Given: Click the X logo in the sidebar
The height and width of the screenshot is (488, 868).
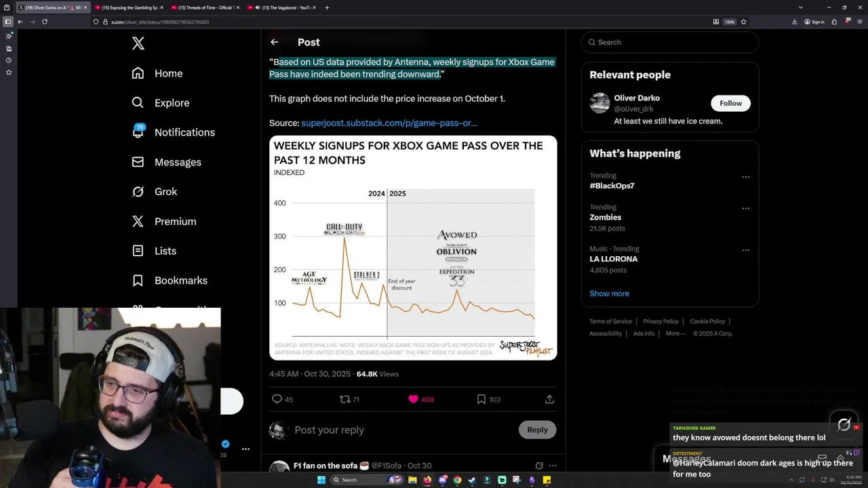Looking at the screenshot, I should (138, 43).
